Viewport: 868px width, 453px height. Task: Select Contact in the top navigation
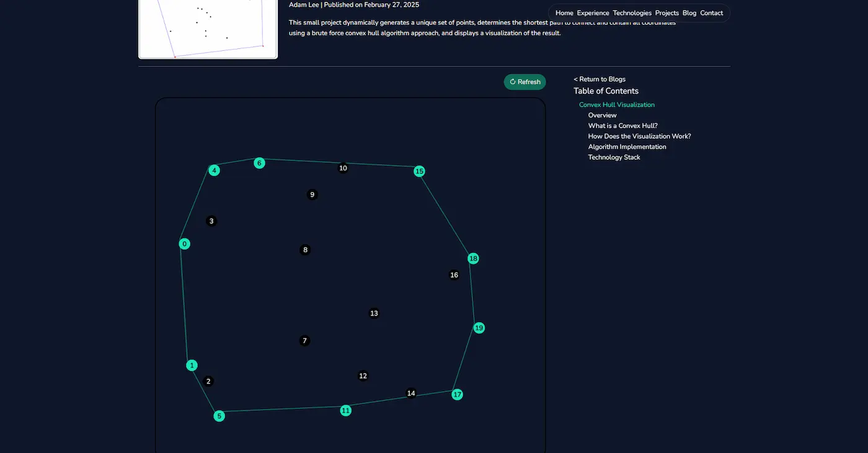(x=711, y=13)
